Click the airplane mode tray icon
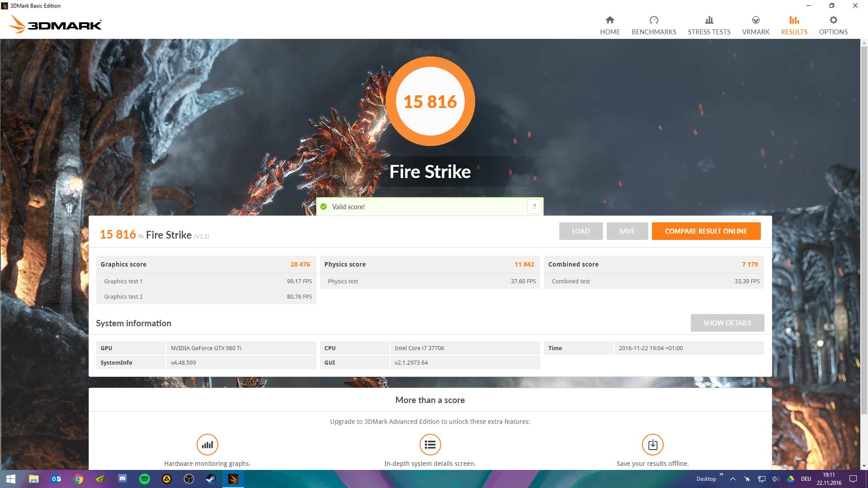The image size is (868, 488). point(747,479)
